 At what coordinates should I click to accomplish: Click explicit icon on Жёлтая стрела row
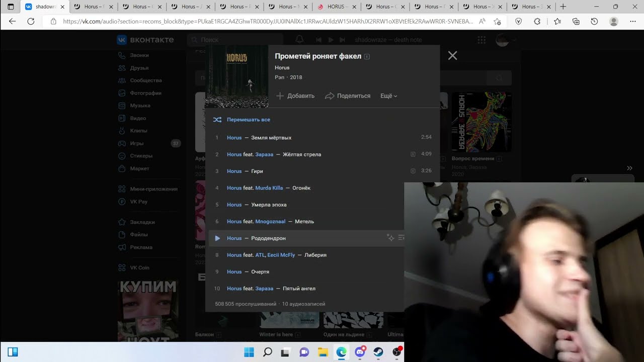[x=413, y=154]
